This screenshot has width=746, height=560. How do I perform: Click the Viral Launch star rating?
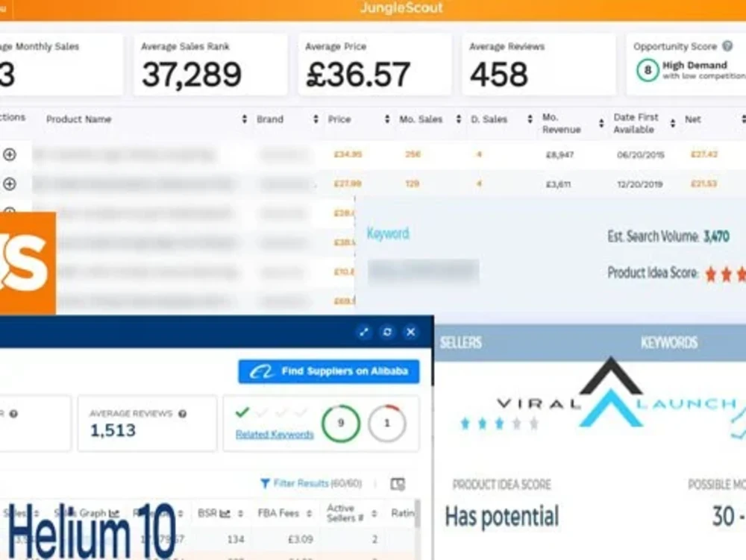point(500,423)
